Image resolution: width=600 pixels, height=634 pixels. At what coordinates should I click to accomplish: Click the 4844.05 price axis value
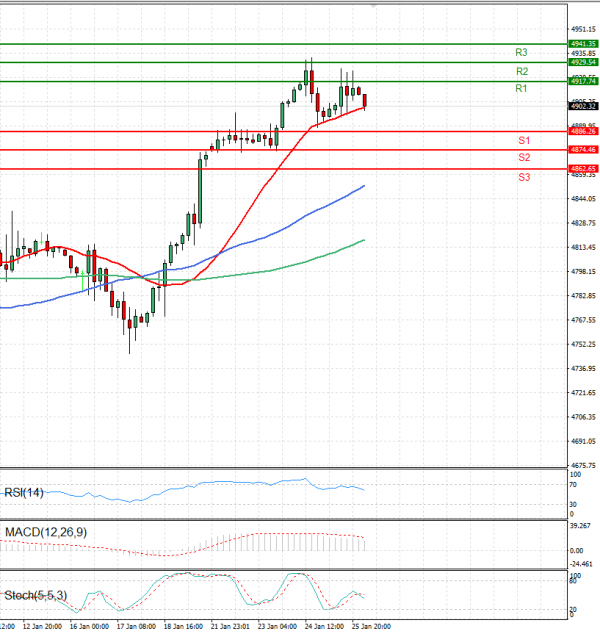pyautogui.click(x=583, y=199)
